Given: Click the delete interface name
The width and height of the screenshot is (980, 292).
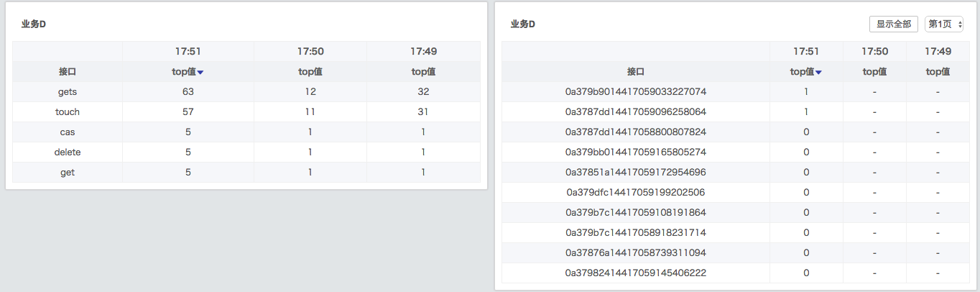Looking at the screenshot, I should point(68,152).
